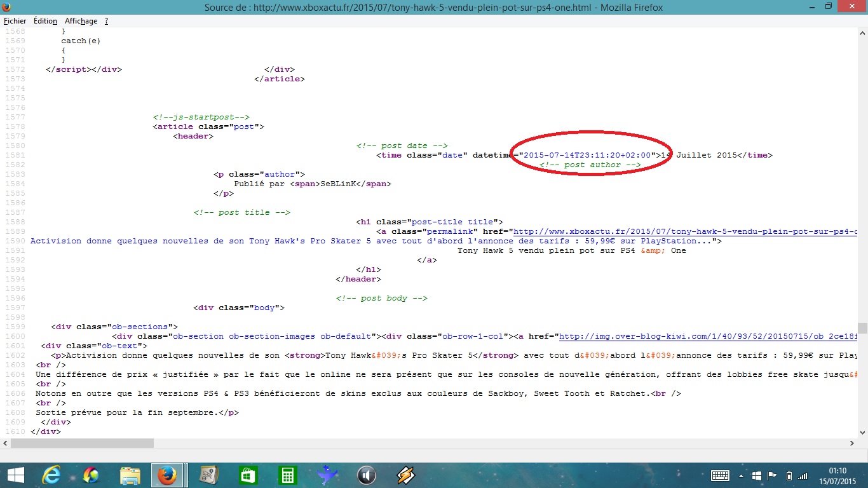Click the vertical scrollbar thumb
This screenshot has height=488, width=868.
(x=862, y=328)
